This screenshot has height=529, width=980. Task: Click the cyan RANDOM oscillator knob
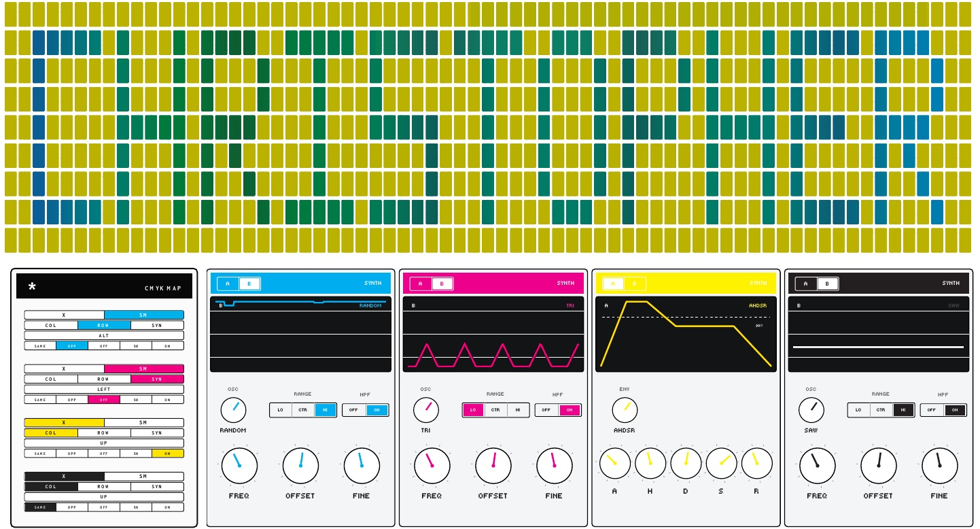(x=233, y=410)
